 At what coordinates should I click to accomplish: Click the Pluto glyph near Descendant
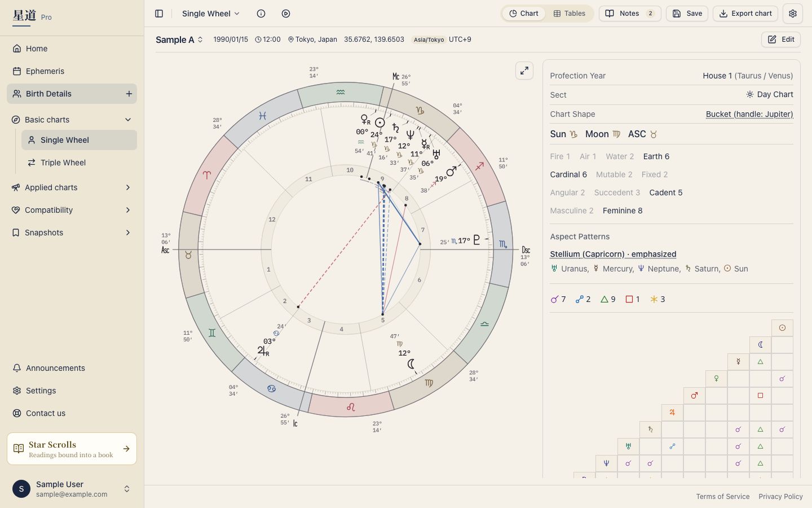477,240
